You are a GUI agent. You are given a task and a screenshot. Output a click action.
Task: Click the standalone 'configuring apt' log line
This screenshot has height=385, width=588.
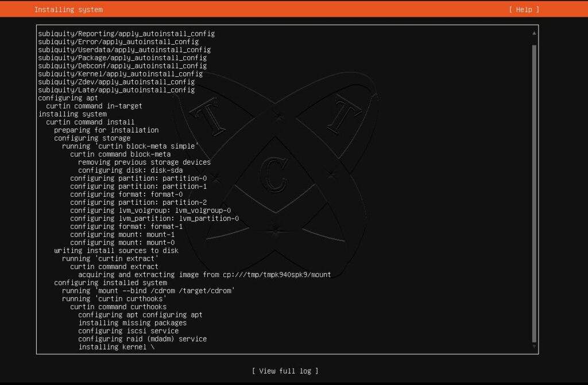68,98
